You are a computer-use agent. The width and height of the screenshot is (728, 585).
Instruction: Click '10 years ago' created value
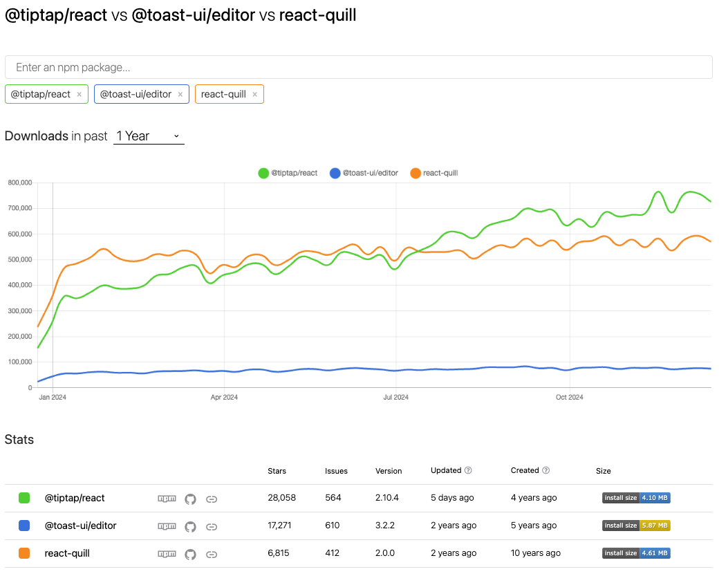535,553
